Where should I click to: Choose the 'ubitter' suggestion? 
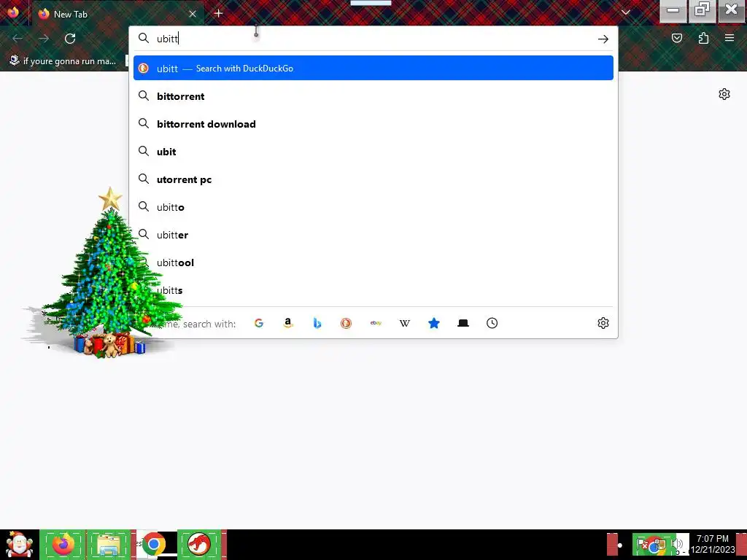(373, 235)
